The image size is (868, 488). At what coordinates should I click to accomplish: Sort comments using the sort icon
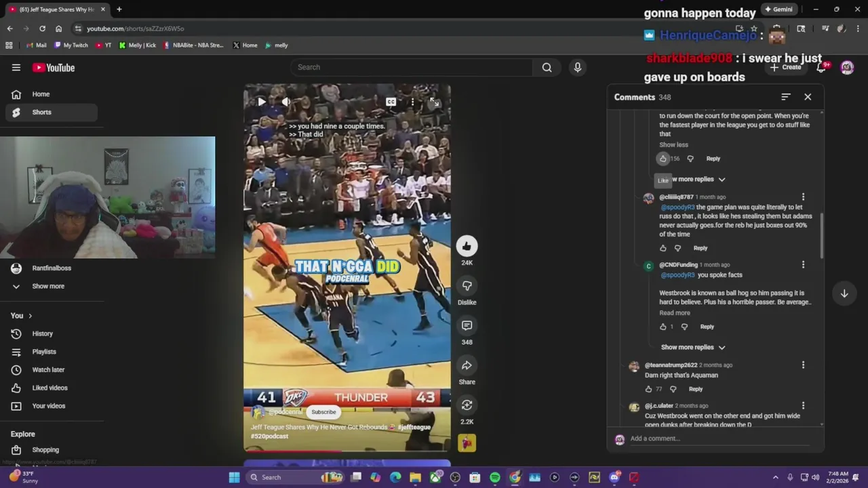coord(785,97)
